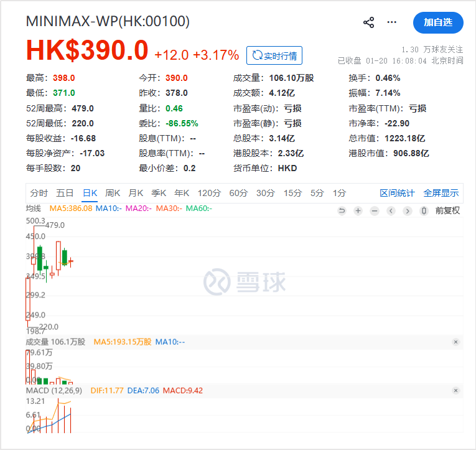
Task: Switch to 120分 interval tab
Action: pos(209,193)
